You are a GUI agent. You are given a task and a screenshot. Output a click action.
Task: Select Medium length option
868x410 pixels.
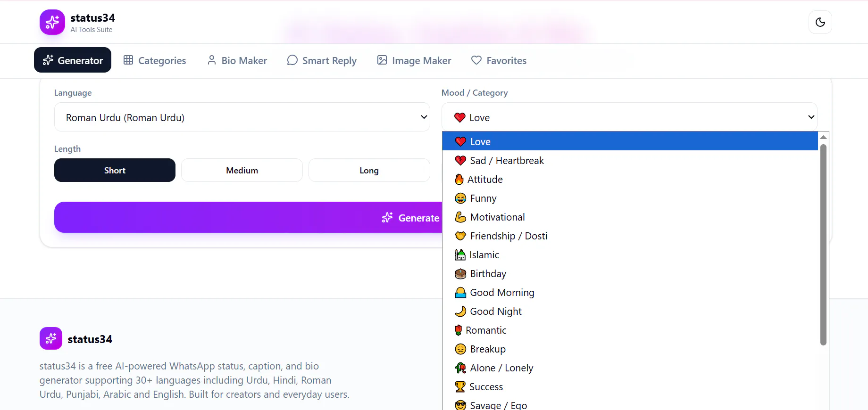click(x=242, y=170)
